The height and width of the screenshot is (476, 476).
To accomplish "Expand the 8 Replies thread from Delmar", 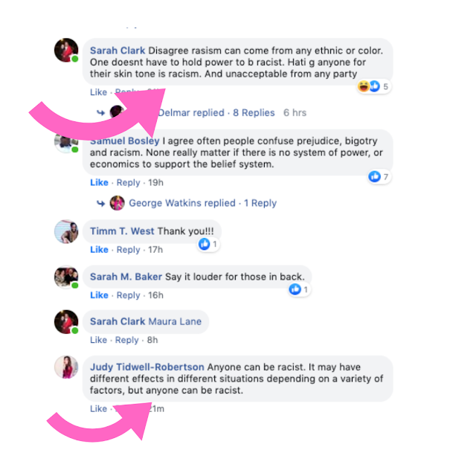I will pos(254,112).
